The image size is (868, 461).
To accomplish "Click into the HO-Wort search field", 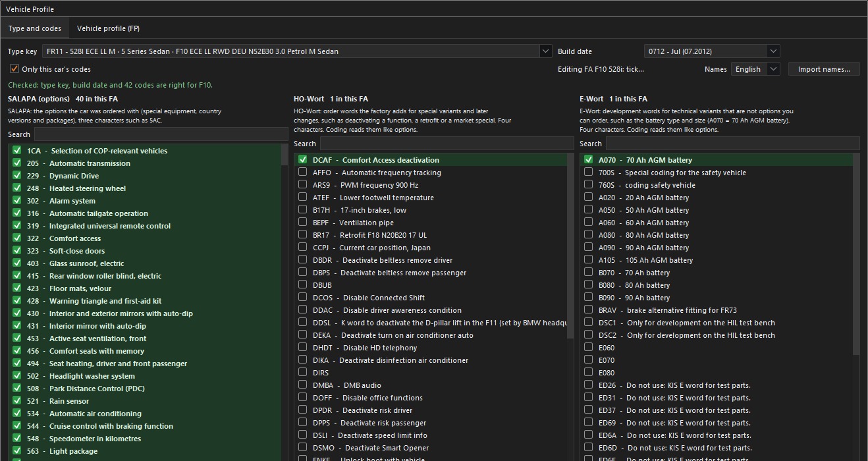I will click(447, 144).
